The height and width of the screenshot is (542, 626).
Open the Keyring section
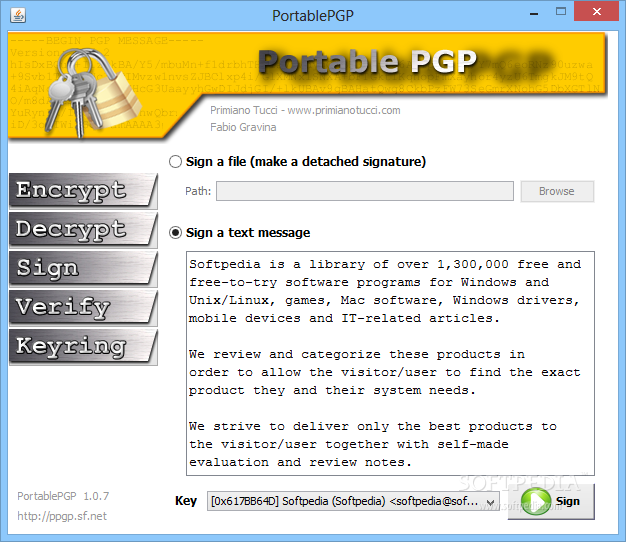(83, 347)
